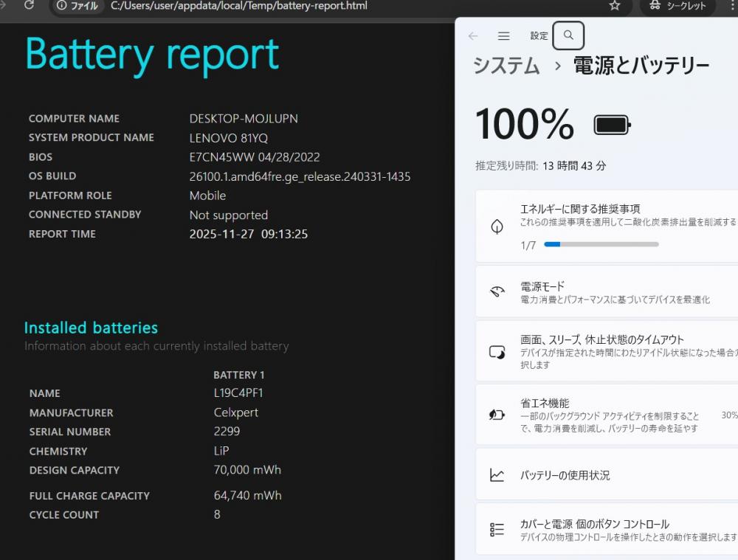Select report time 2025-11-27 09:13:25
738x560 pixels.
249,235
